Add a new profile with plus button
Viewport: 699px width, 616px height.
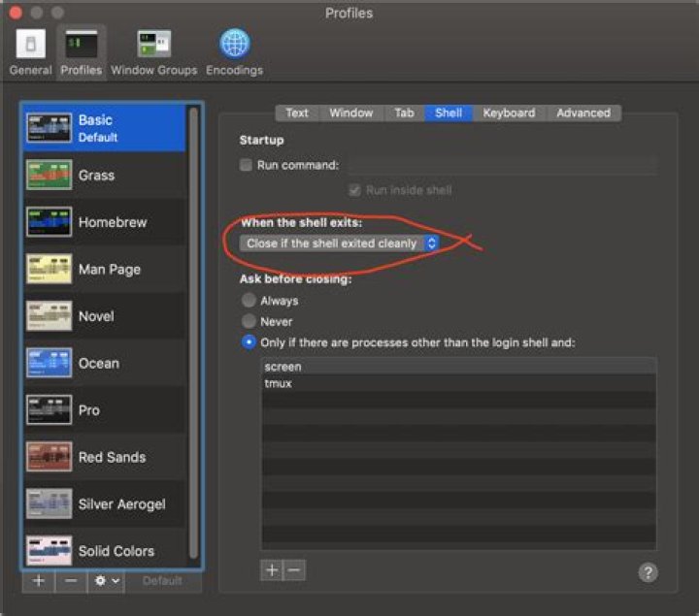39,581
